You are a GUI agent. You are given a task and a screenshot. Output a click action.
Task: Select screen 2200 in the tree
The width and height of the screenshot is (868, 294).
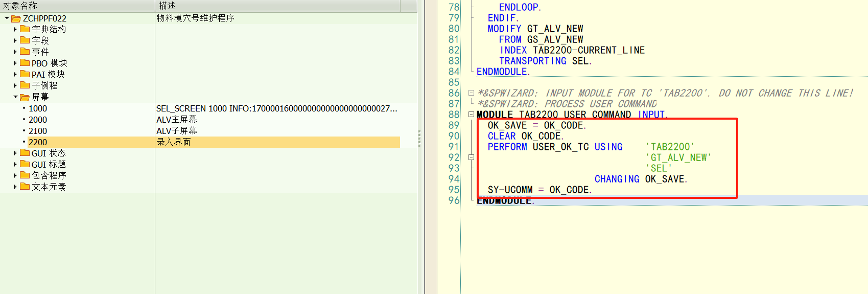point(38,142)
